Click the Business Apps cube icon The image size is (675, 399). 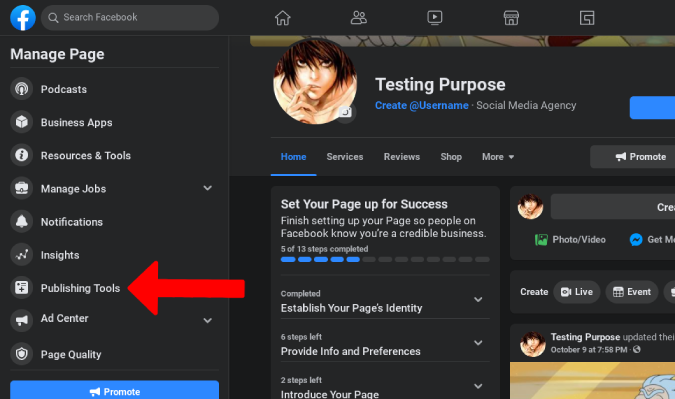point(22,122)
